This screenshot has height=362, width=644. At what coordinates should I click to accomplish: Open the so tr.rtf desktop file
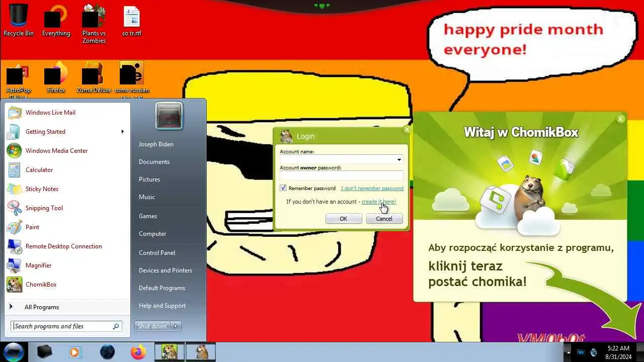coord(132,21)
